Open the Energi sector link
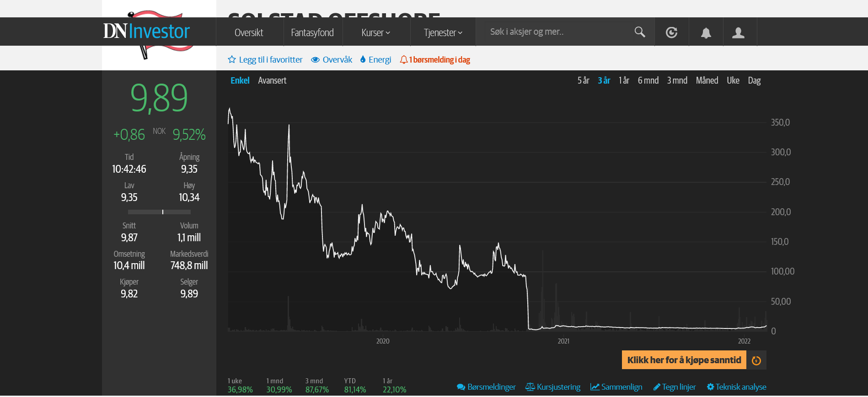Viewport: 868px width, 397px height. [x=380, y=60]
